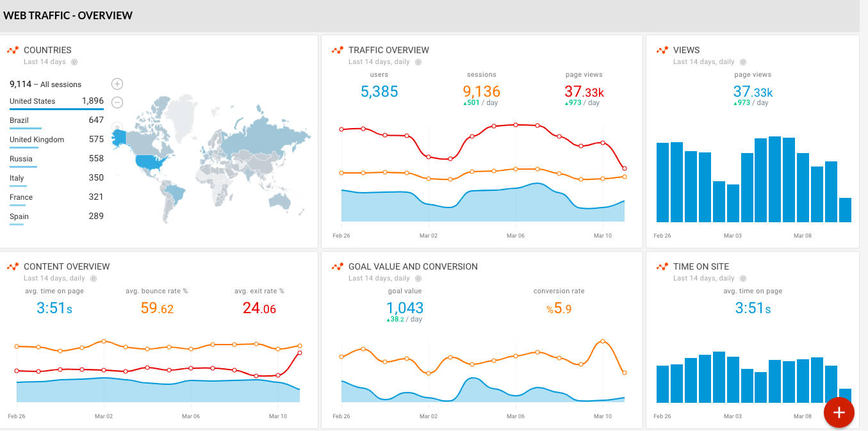This screenshot has width=868, height=431.
Task: Zoom in on the Countries map
Action: [117, 84]
